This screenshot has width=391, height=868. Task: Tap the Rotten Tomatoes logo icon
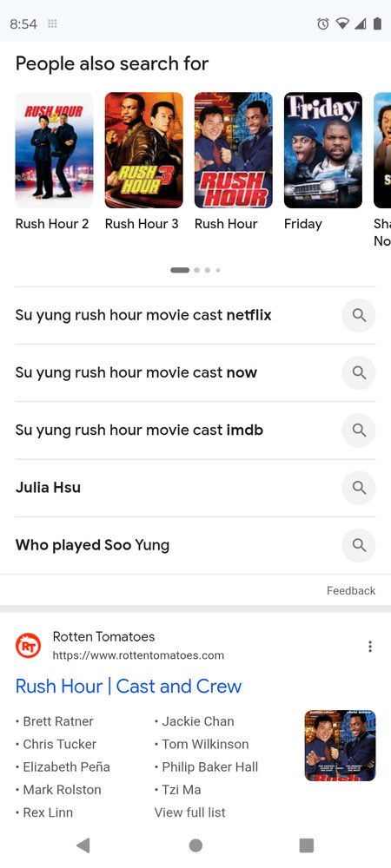coord(29,646)
